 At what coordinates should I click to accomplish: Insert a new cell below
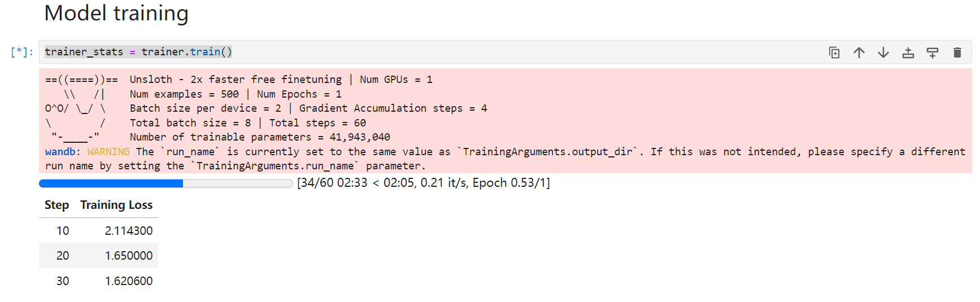pyautogui.click(x=933, y=52)
